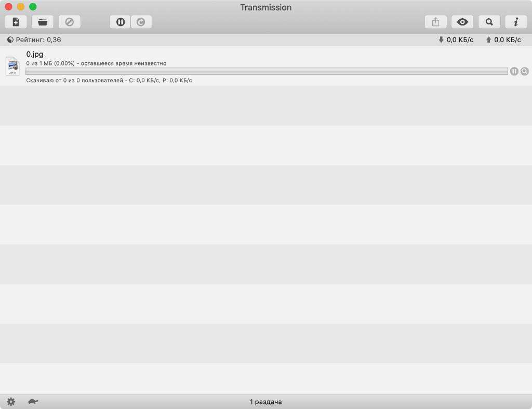Resume all transfers from the toolbar
The width and height of the screenshot is (532, 409).
pos(141,22)
